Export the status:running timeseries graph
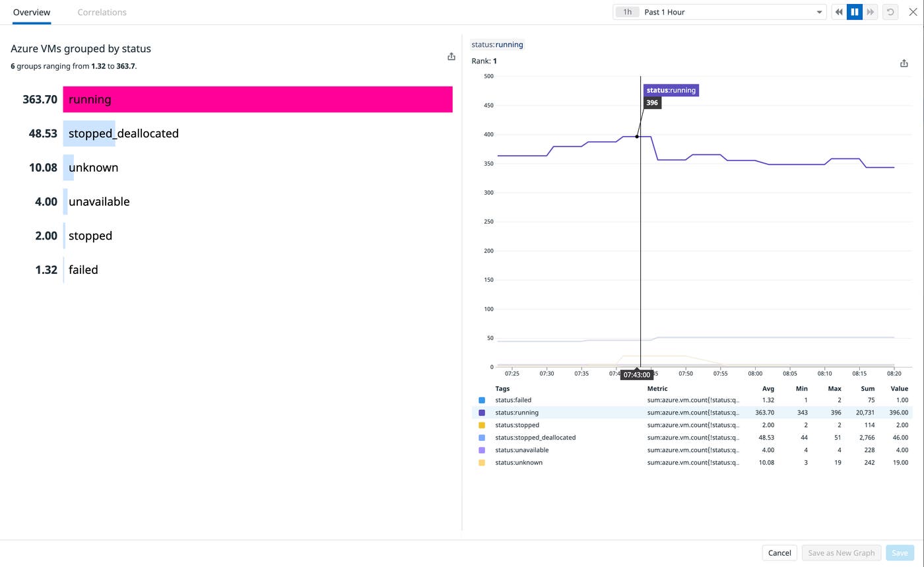The height and width of the screenshot is (567, 924). click(x=904, y=63)
